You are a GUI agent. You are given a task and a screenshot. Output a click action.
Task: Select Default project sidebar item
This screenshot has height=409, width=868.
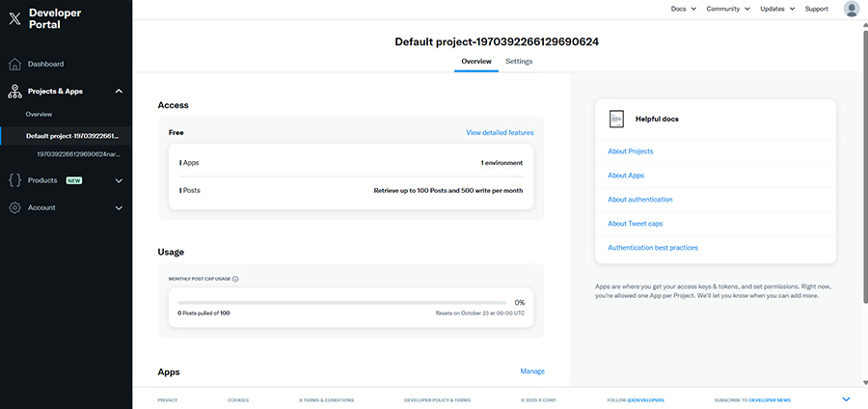coord(67,136)
